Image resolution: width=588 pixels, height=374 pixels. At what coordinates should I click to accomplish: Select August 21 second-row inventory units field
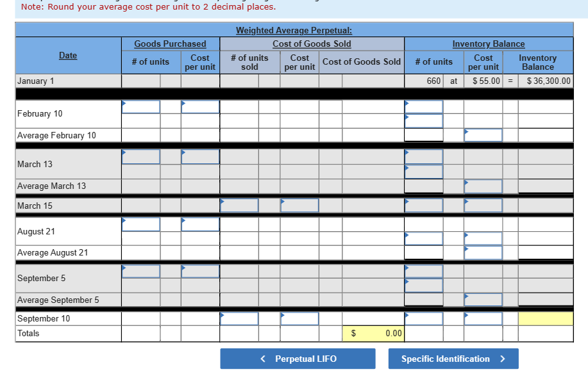point(424,238)
